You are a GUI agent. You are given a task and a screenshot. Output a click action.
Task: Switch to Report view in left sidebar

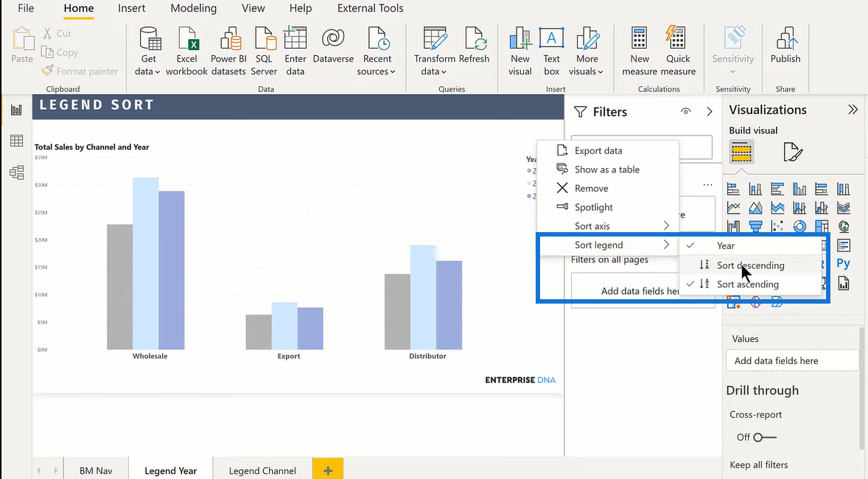[17, 110]
